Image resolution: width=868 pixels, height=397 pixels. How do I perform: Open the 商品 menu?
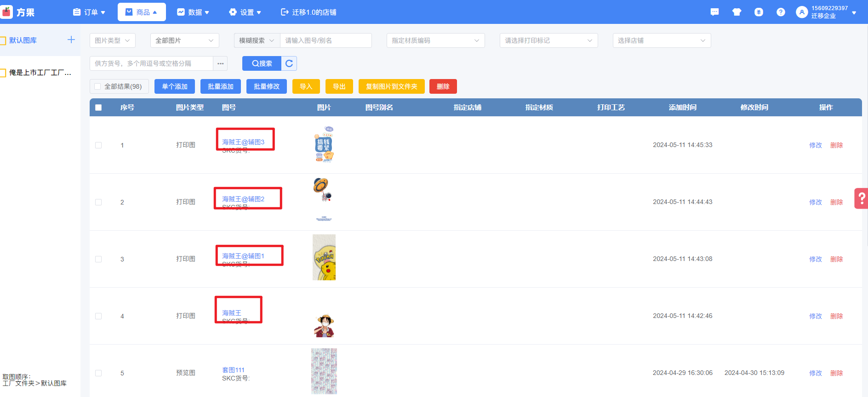coord(142,12)
